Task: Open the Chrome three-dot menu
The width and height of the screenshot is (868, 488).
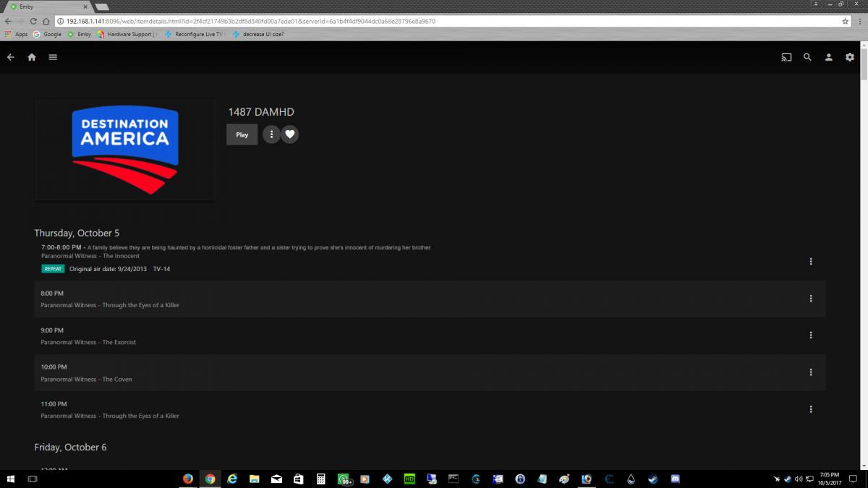Action: click(859, 21)
